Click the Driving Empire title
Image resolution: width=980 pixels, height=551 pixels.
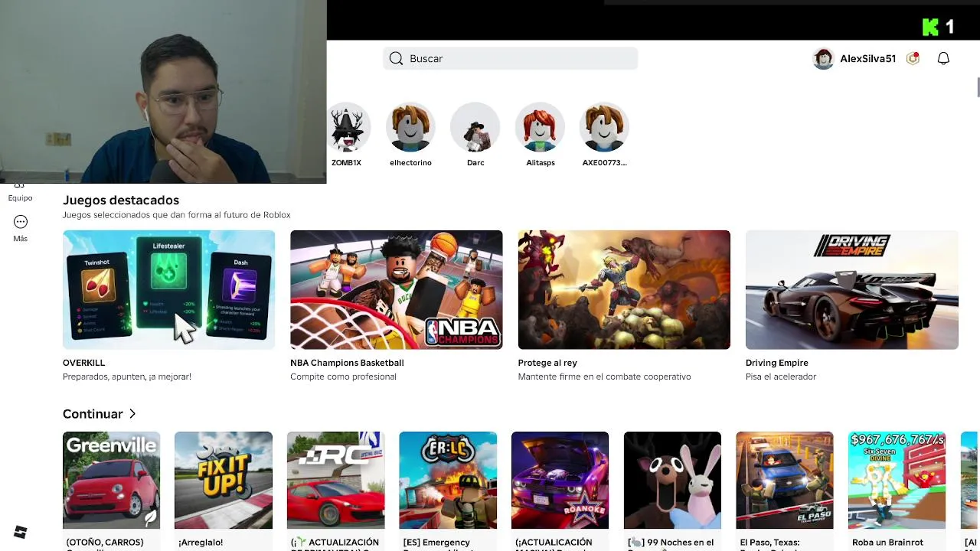point(777,363)
